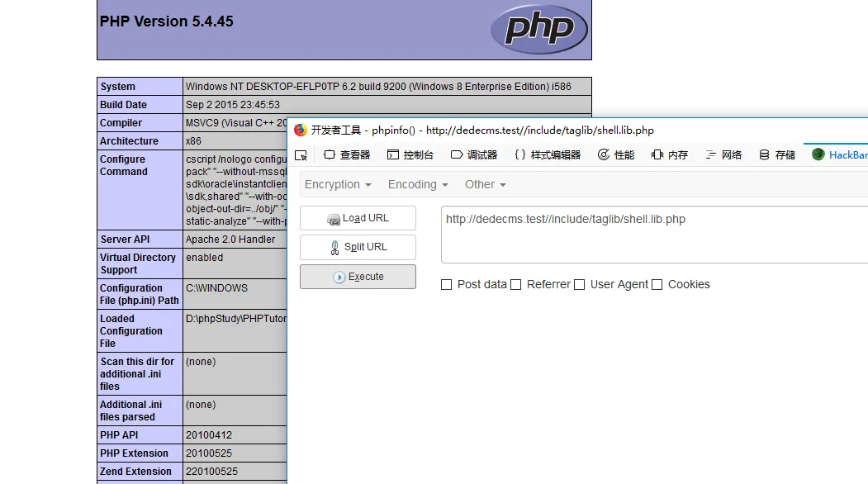The width and height of the screenshot is (868, 484).
Task: Enable the Post data checkbox
Action: 447,284
